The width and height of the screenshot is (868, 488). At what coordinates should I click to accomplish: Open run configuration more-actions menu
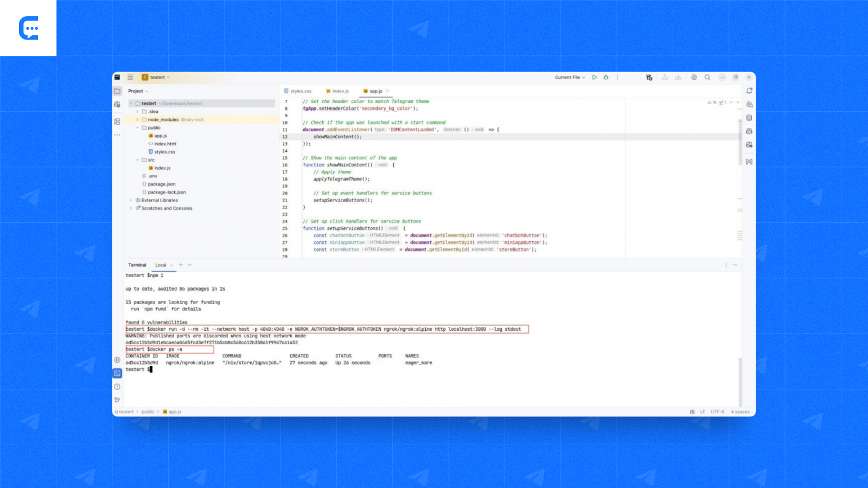pyautogui.click(x=617, y=78)
